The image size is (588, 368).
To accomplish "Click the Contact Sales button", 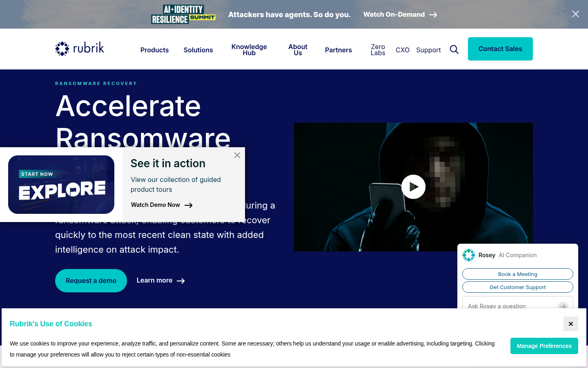I will point(500,49).
